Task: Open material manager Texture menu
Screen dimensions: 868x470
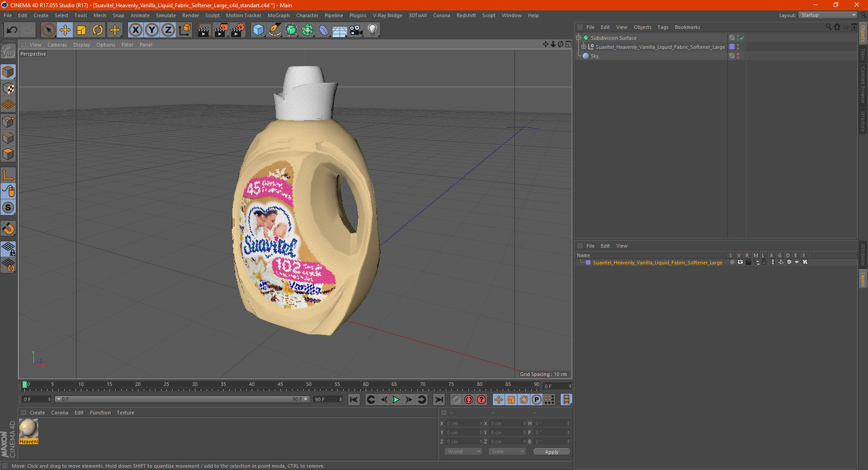Action: point(125,413)
